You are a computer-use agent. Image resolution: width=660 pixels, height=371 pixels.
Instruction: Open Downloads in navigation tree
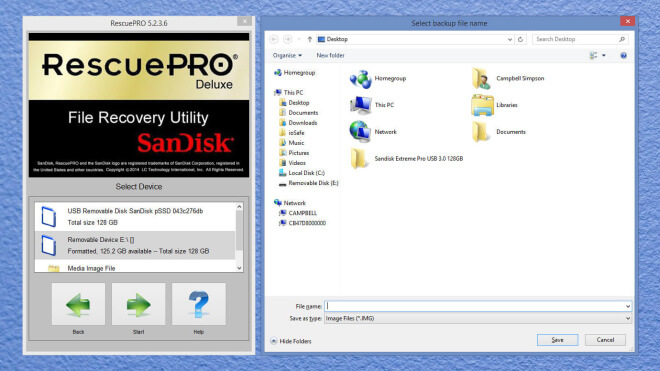298,123
